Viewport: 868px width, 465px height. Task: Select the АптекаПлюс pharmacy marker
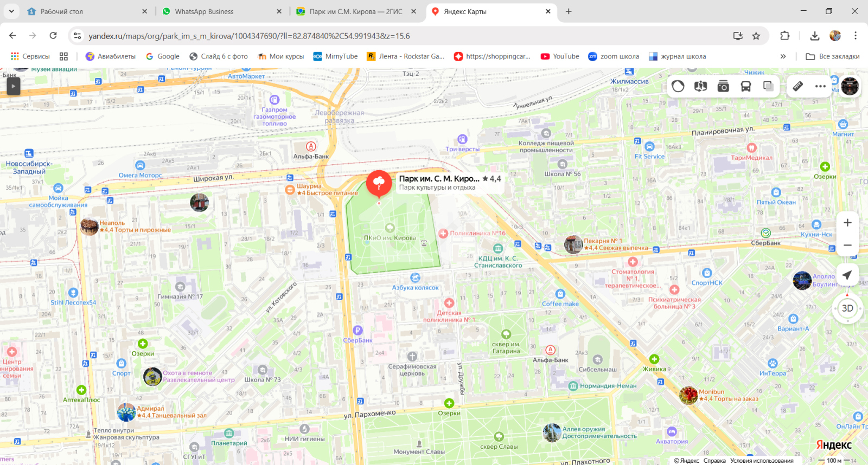pos(81,390)
